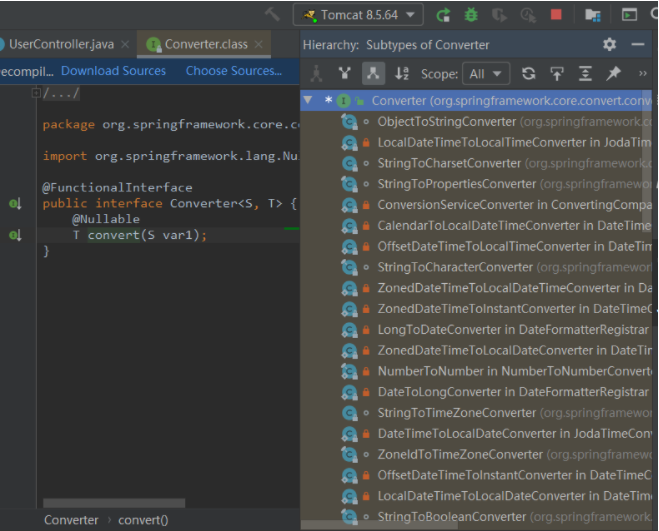Click the Download Sources link
The height and width of the screenshot is (531, 659).
coord(113,71)
